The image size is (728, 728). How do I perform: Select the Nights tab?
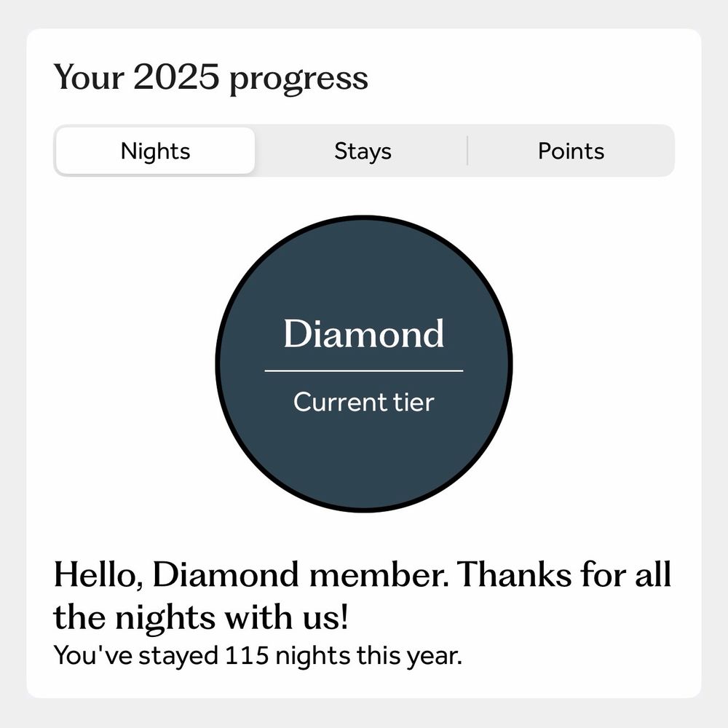point(155,151)
